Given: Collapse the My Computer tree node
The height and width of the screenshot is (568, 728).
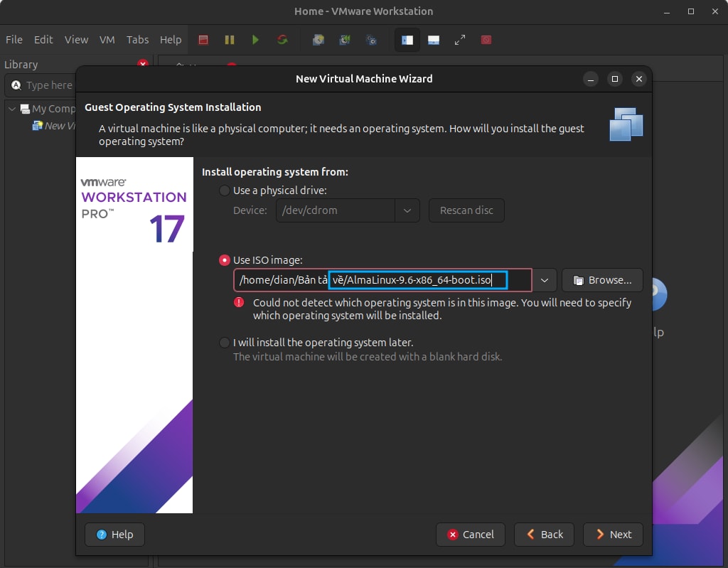Looking at the screenshot, I should (12, 109).
